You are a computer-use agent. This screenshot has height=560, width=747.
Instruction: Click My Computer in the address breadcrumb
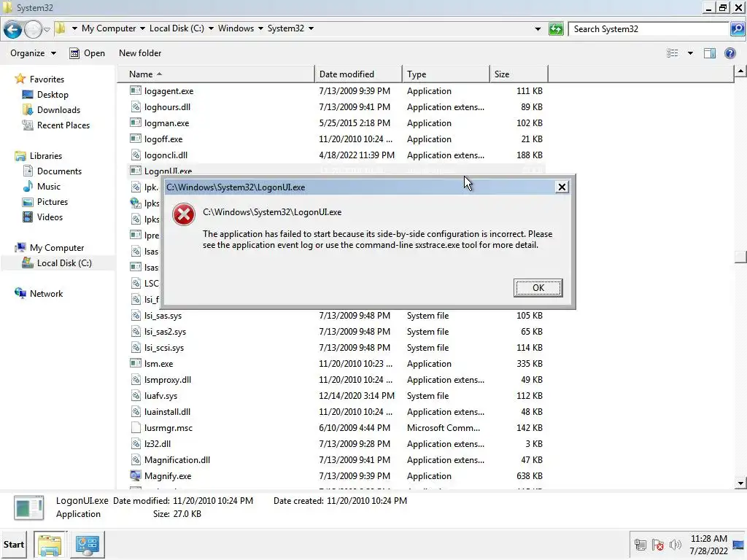click(109, 28)
